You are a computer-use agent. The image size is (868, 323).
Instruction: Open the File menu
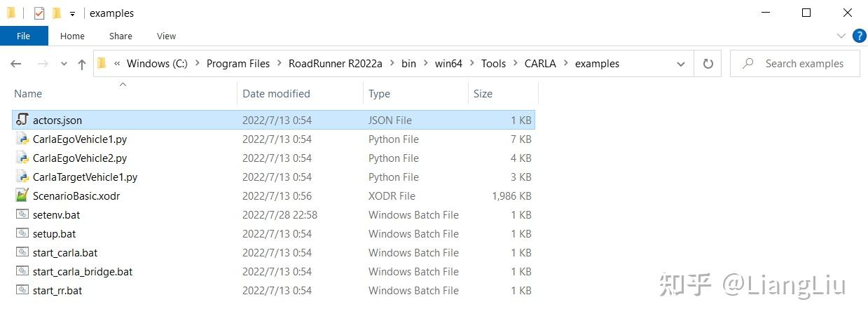[x=23, y=36]
